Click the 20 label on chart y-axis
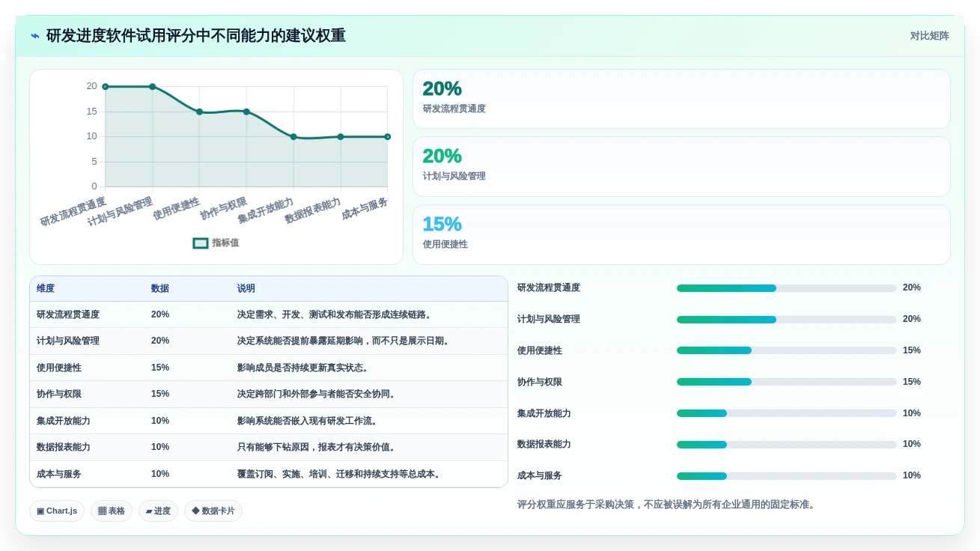Image resolution: width=980 pixels, height=551 pixels. click(x=91, y=86)
